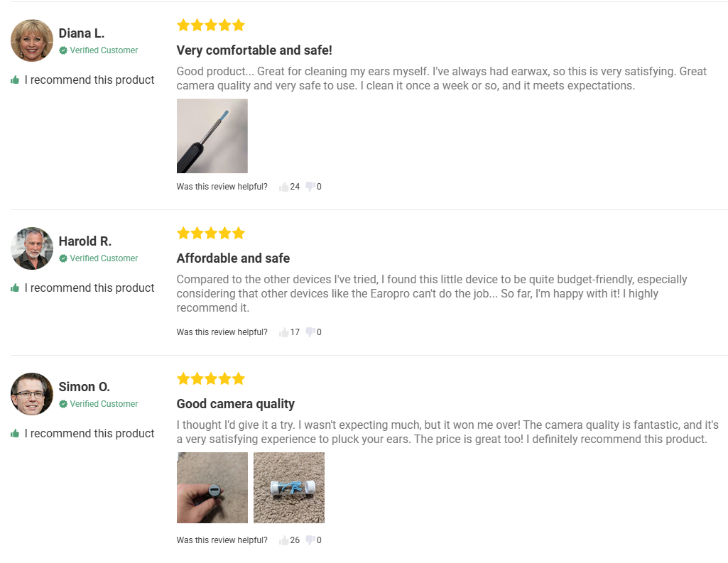Dislike Harold R.'s review

tap(310, 332)
